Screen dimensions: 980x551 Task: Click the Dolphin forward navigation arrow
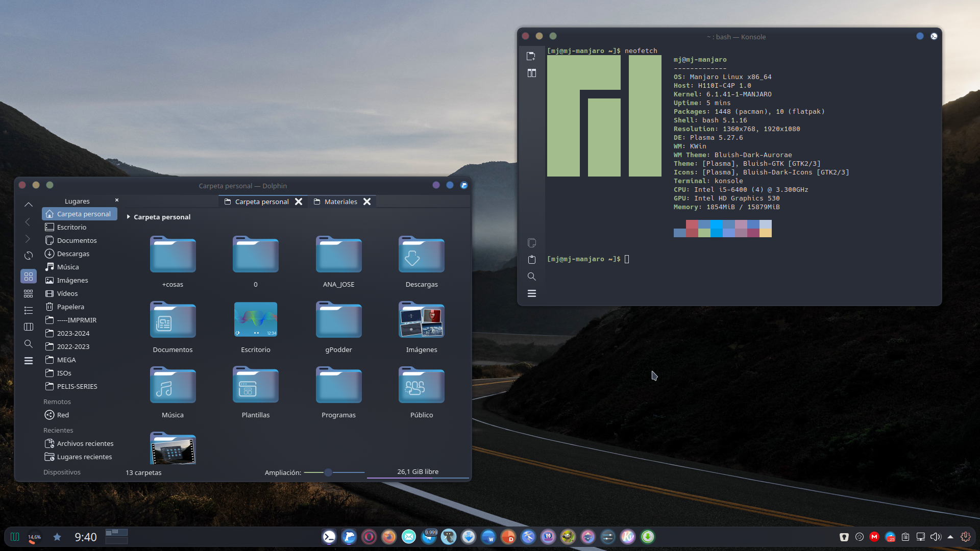28,239
